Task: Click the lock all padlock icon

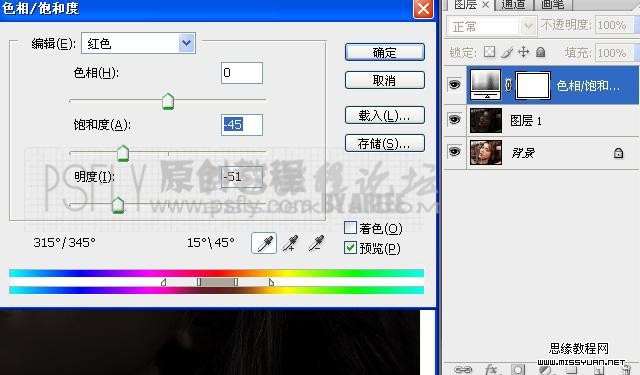Action: click(540, 52)
